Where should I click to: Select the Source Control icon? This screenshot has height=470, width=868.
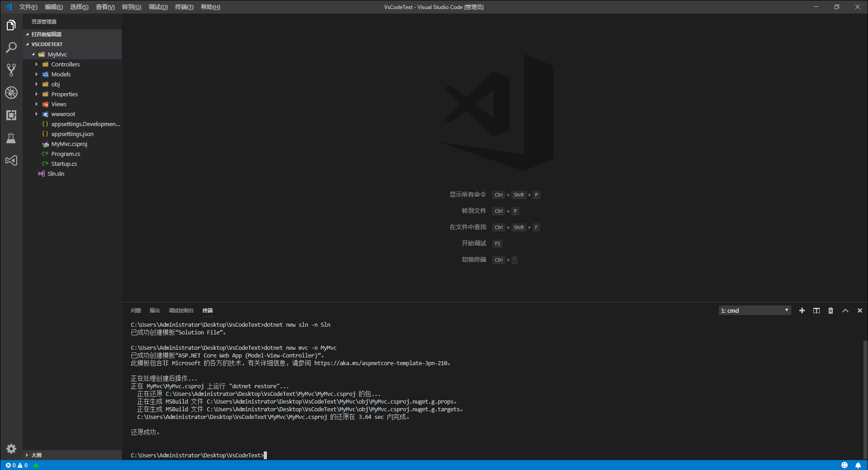(11, 70)
